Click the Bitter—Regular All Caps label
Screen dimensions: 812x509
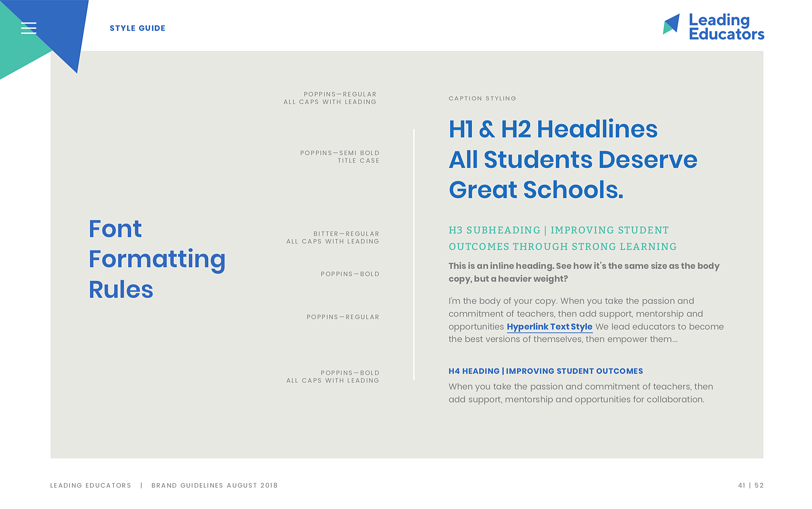333,238
